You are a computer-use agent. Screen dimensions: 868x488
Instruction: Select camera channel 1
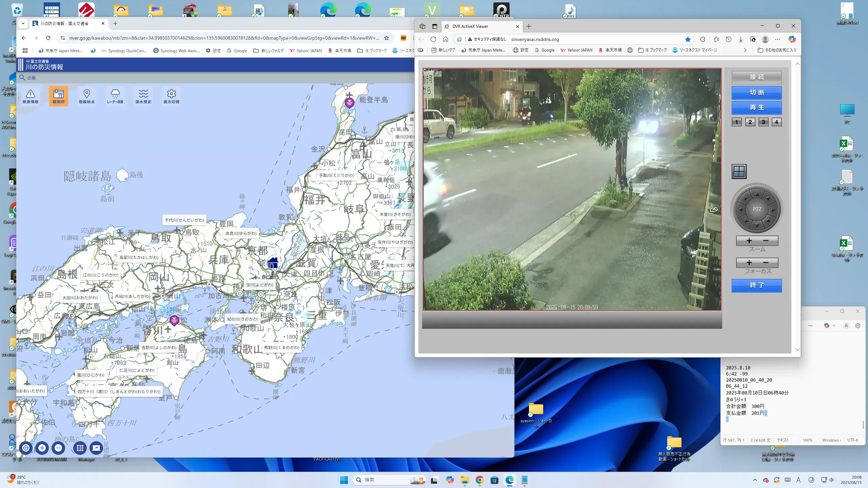coord(736,122)
